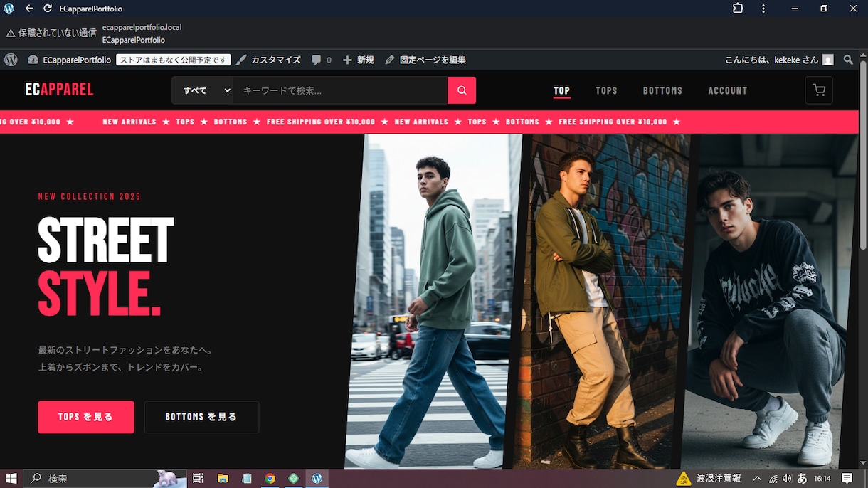Click the not-secure warning indicator
This screenshot has width=868, height=488.
coord(51,33)
